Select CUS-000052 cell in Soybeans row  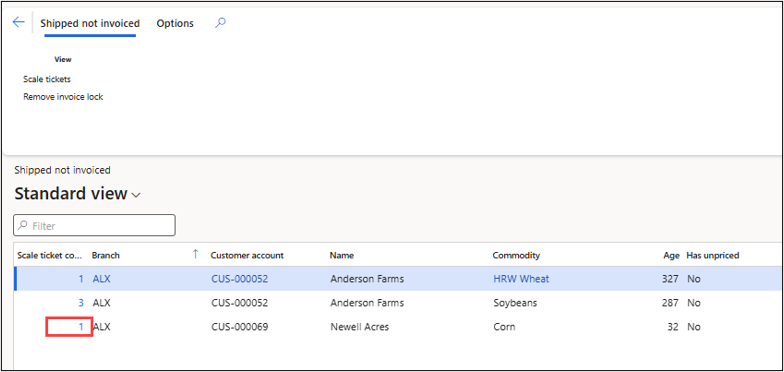[240, 302]
